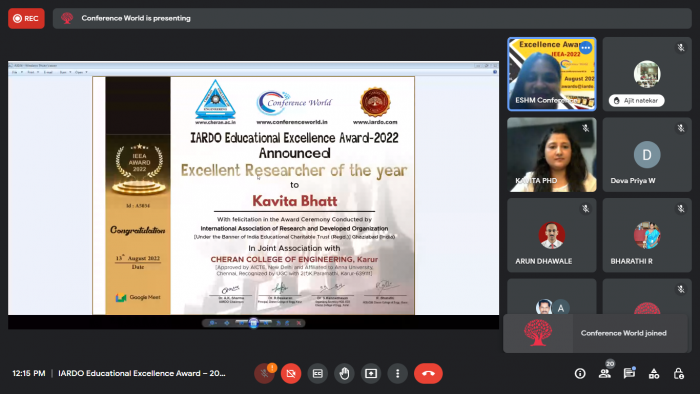The width and height of the screenshot is (700, 394).
Task: Unmute the microphone button
Action: coord(264,373)
